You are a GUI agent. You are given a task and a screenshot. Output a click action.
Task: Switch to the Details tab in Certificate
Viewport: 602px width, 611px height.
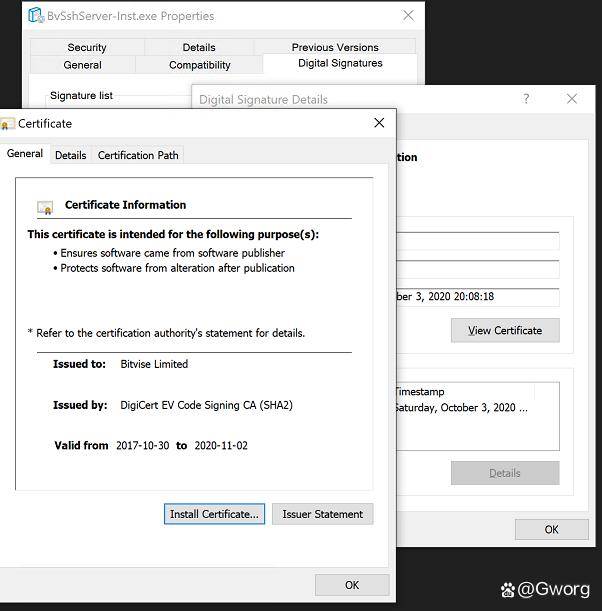(70, 155)
